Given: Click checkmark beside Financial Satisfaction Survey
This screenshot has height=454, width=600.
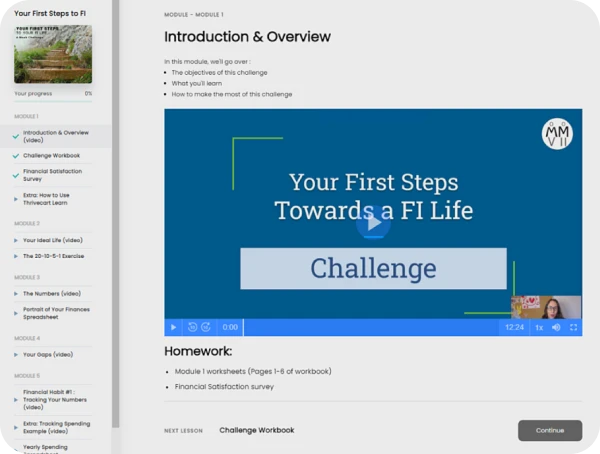Looking at the screenshot, I should click(x=16, y=175).
